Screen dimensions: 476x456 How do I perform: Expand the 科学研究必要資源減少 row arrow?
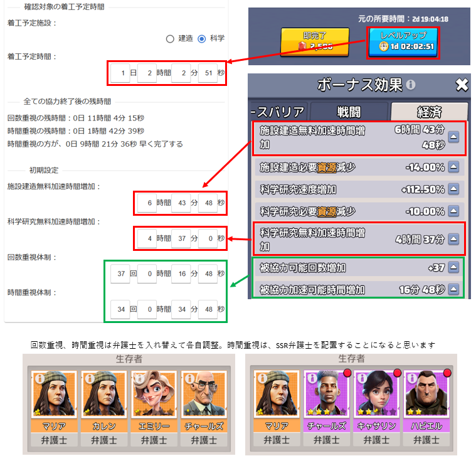[x=453, y=211]
